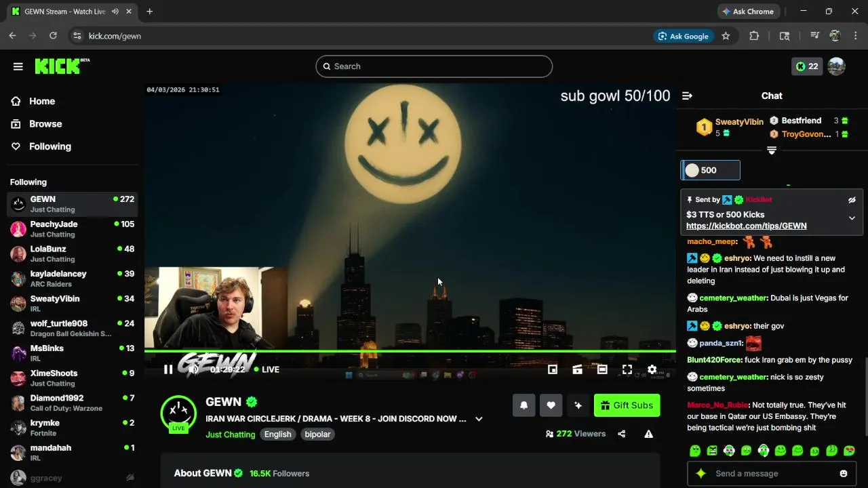Screen dimensions: 868x488
Task: Mute the tab via speaker icon
Action: [x=115, y=12]
